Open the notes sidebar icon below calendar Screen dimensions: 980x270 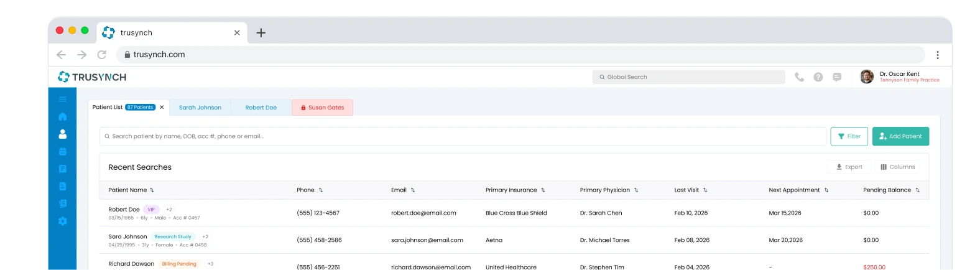click(x=62, y=169)
